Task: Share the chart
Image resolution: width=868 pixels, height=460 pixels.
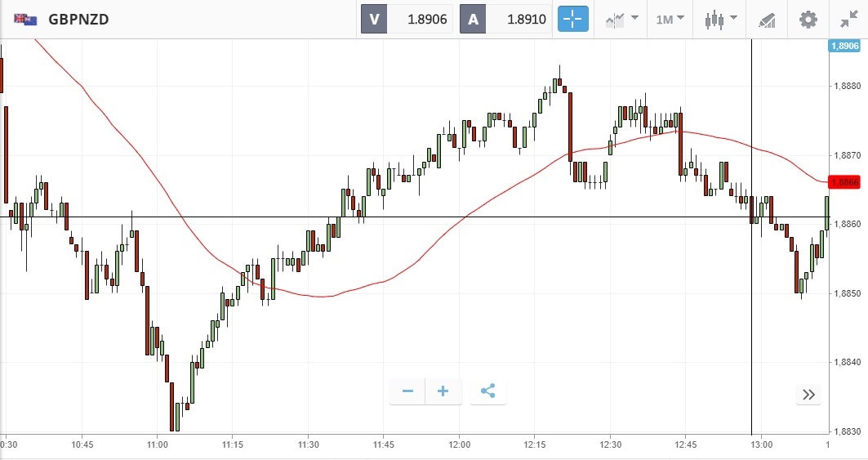Action: [488, 391]
